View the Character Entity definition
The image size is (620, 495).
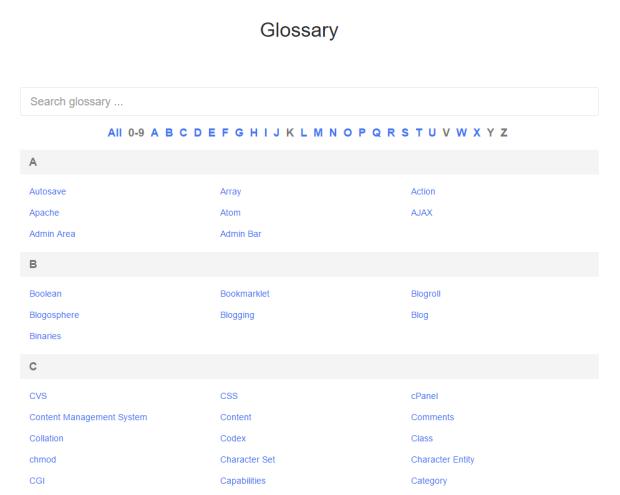pyautogui.click(x=442, y=460)
